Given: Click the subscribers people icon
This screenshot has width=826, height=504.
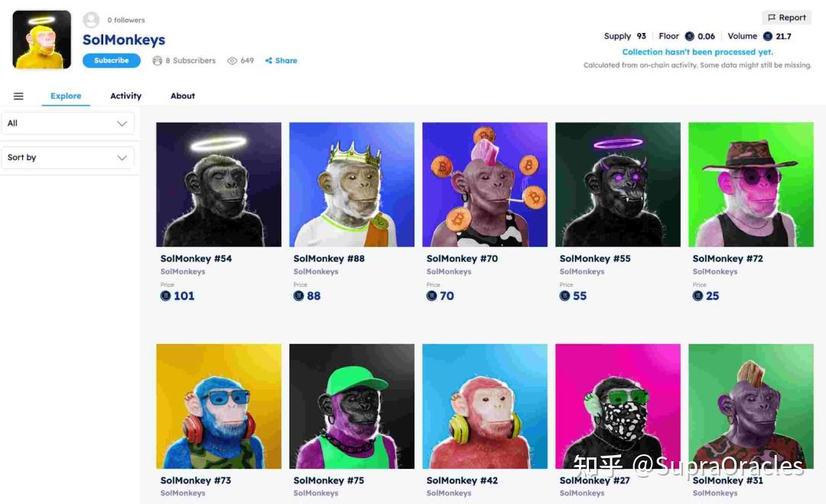Looking at the screenshot, I should click(x=157, y=60).
